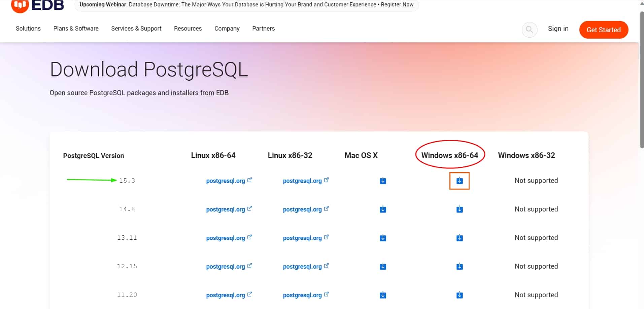Download PostgreSQL 15.3 for Mac OS X
Screen dimensions: 644x309
pos(382,181)
